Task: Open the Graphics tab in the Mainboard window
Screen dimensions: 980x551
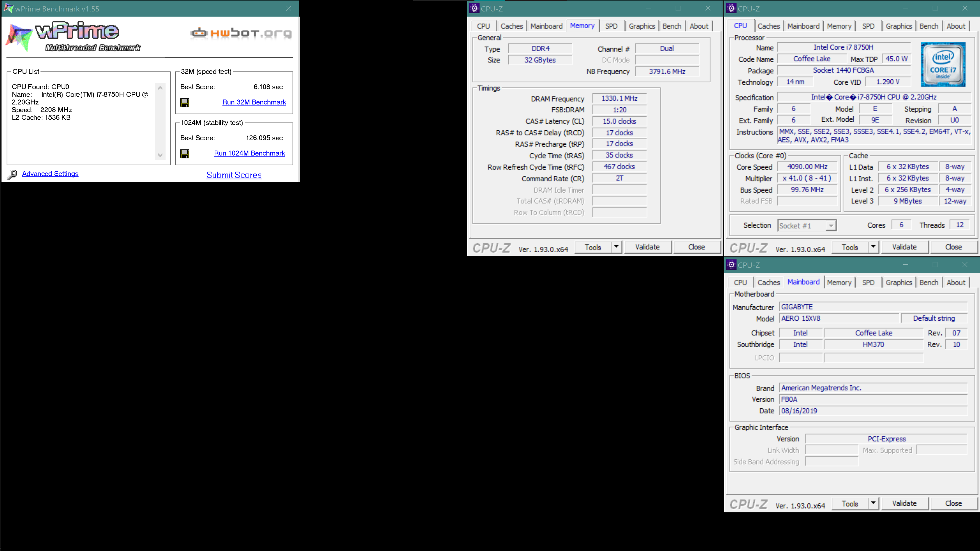Action: click(899, 283)
